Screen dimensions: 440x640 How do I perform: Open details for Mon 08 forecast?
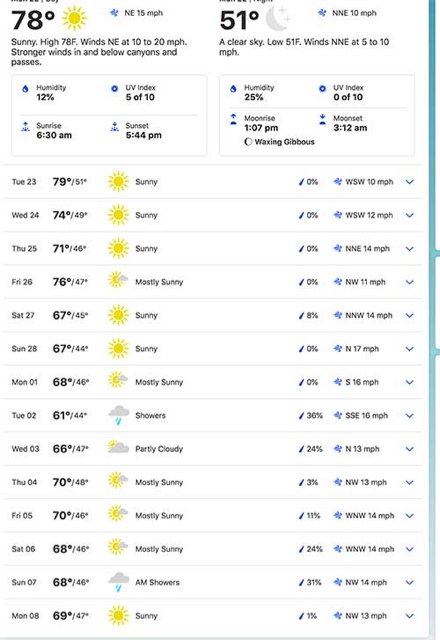point(410,616)
